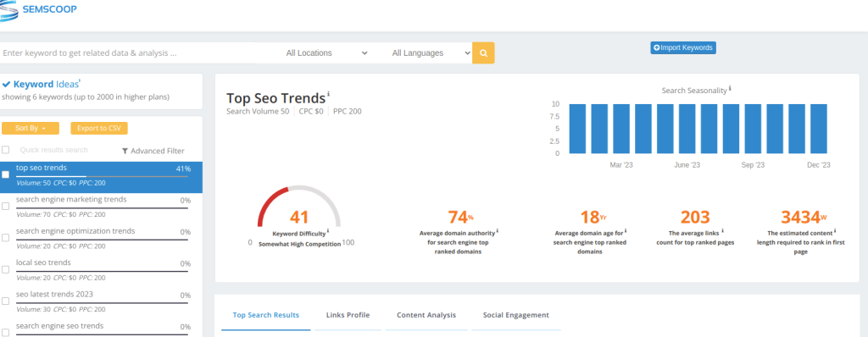Click info icon for average domain age

click(x=625, y=231)
